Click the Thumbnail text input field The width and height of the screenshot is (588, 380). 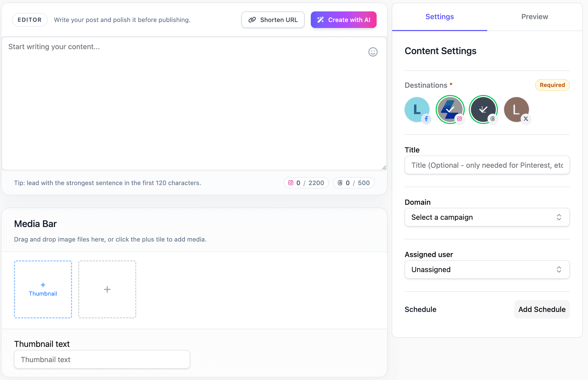(102, 359)
